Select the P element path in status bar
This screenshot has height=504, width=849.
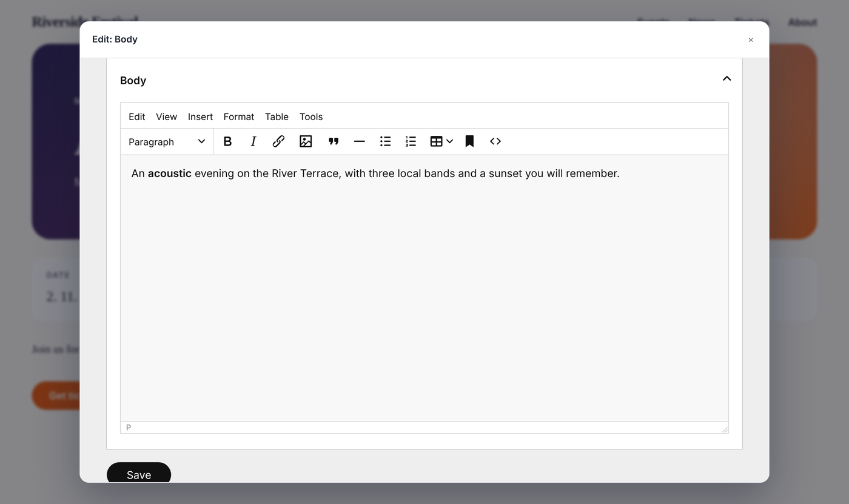[129, 428]
